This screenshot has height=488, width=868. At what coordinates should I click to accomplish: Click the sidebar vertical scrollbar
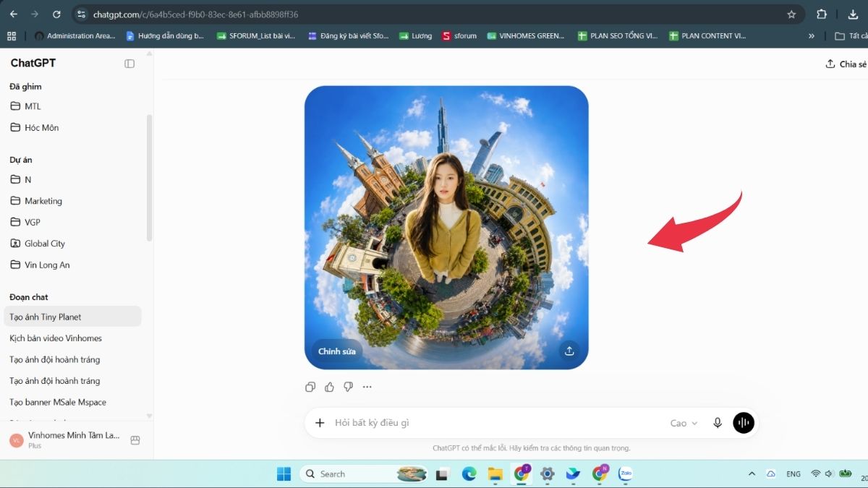click(x=150, y=177)
